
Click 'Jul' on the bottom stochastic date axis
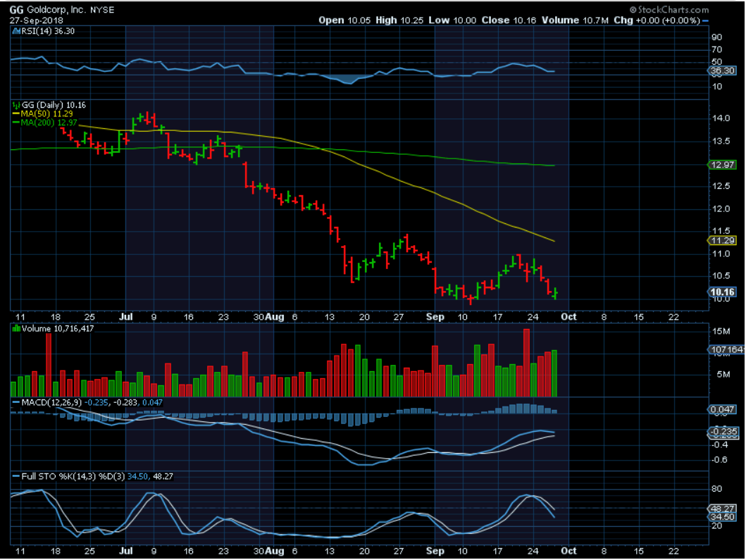click(x=125, y=551)
